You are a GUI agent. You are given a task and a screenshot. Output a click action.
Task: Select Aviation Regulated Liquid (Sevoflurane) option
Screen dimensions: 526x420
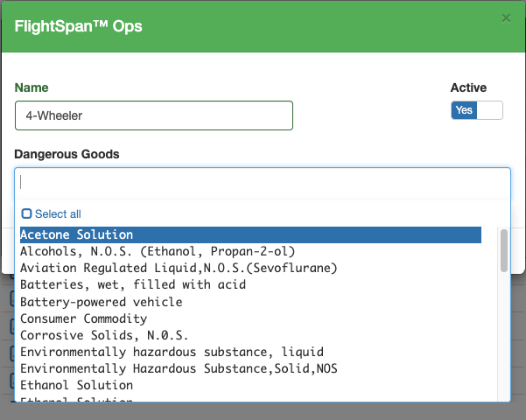tap(250, 268)
